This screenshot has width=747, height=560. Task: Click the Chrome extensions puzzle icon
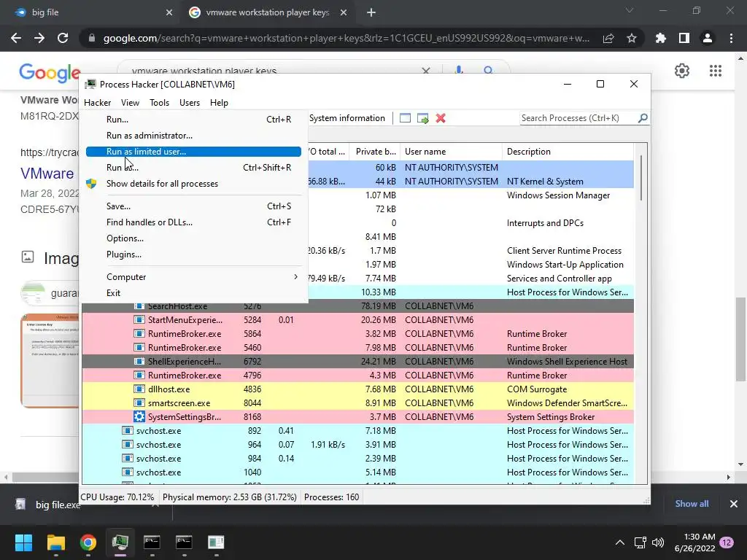coord(661,38)
